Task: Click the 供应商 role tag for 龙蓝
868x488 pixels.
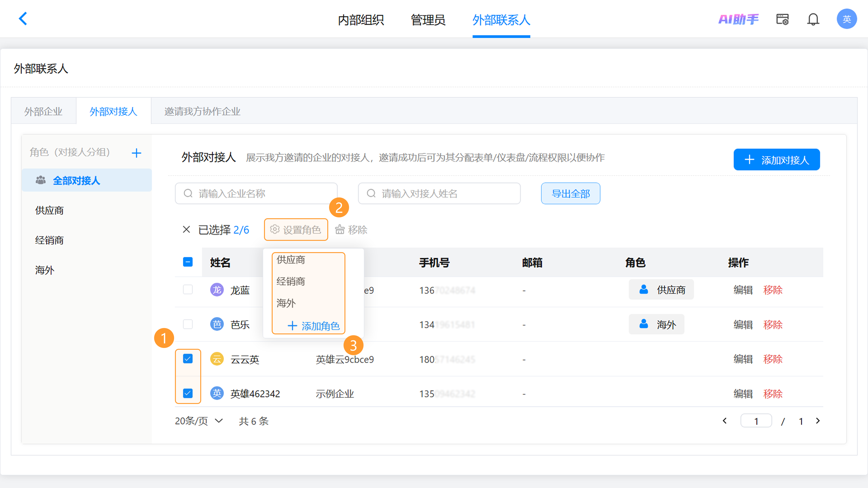Action: point(661,290)
